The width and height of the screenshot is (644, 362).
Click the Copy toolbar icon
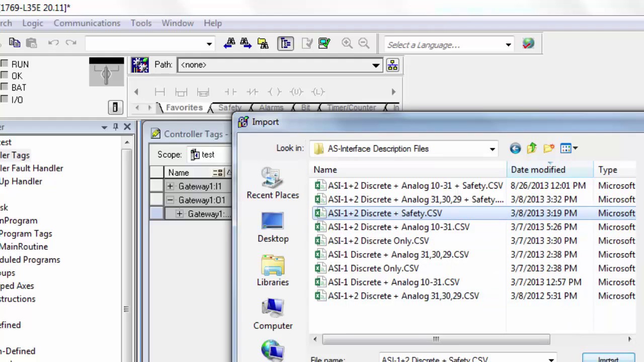point(15,43)
